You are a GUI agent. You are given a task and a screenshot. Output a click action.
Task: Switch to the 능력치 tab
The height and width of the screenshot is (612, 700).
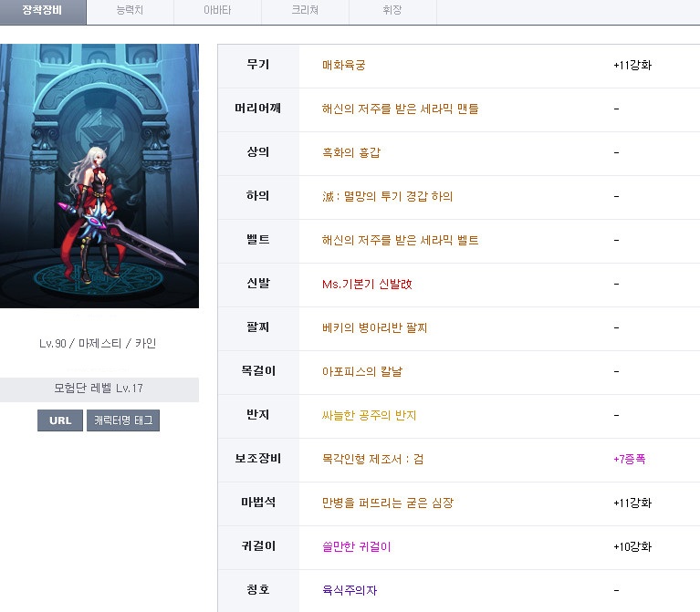130,11
